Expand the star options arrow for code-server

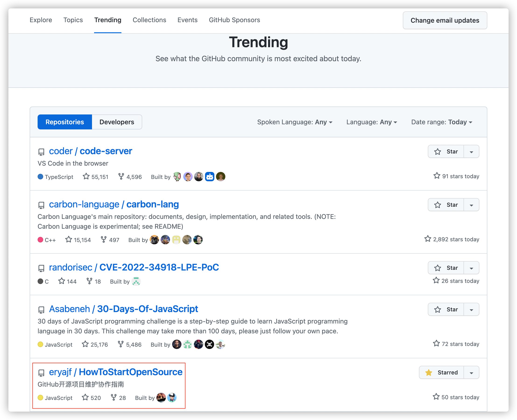471,151
